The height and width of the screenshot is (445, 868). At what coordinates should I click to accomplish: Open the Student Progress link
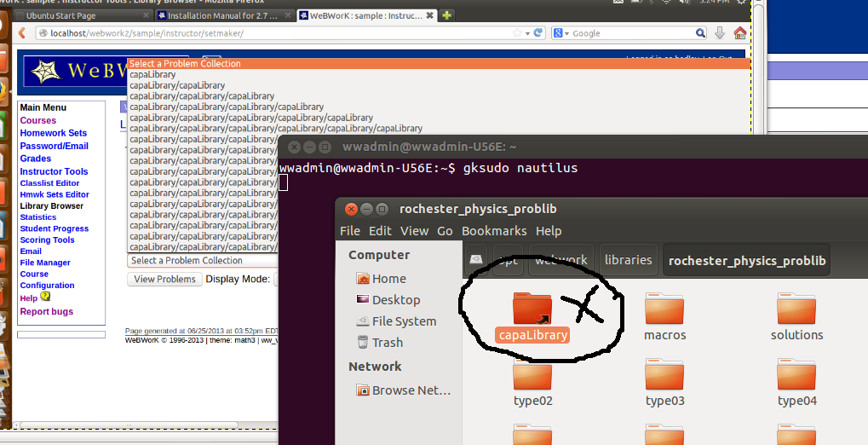coord(55,228)
